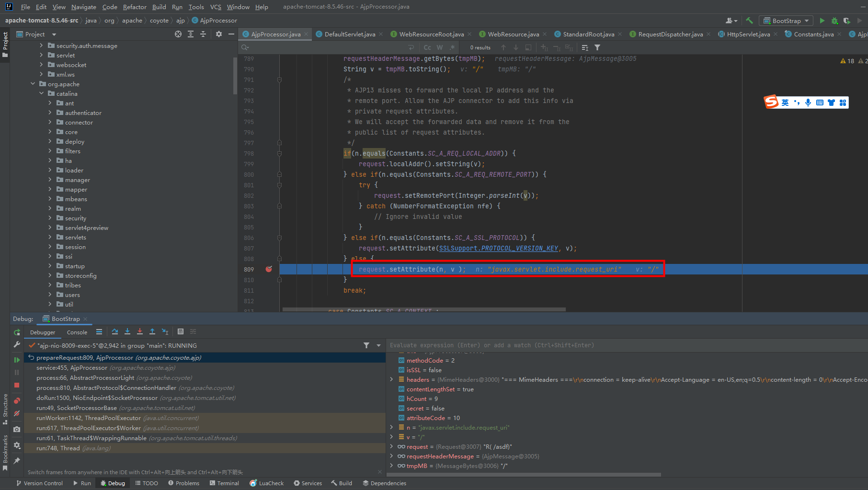
Task: Switch to Console tab in Debug
Action: tap(77, 332)
